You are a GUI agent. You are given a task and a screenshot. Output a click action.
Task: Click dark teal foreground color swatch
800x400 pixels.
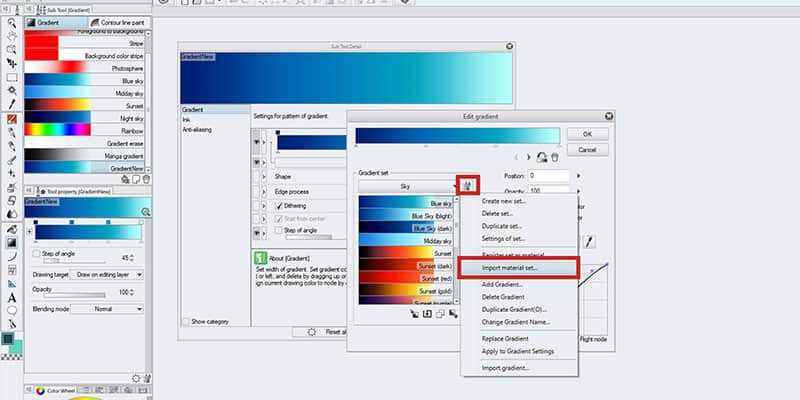(8, 339)
